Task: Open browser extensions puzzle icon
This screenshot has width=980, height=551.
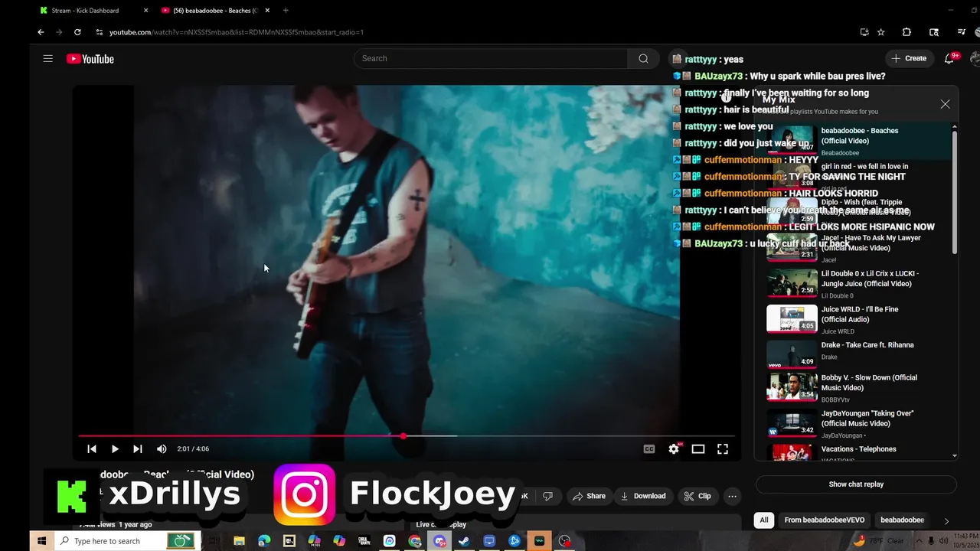Action: click(x=906, y=32)
